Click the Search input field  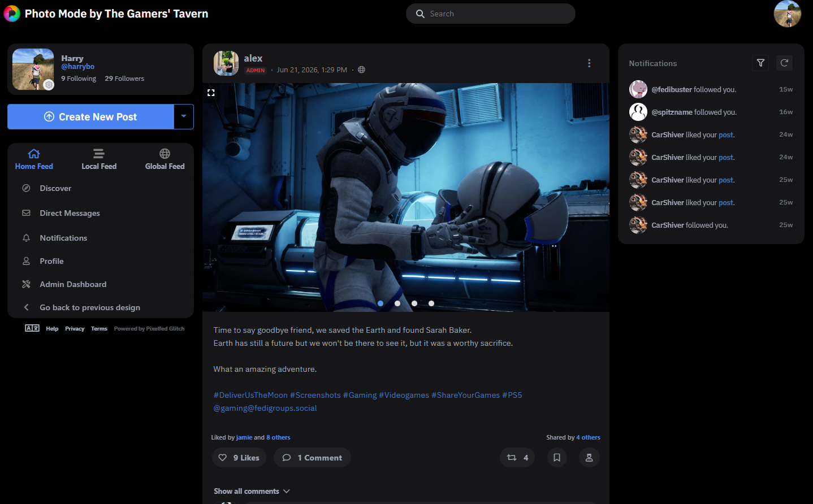tap(491, 14)
